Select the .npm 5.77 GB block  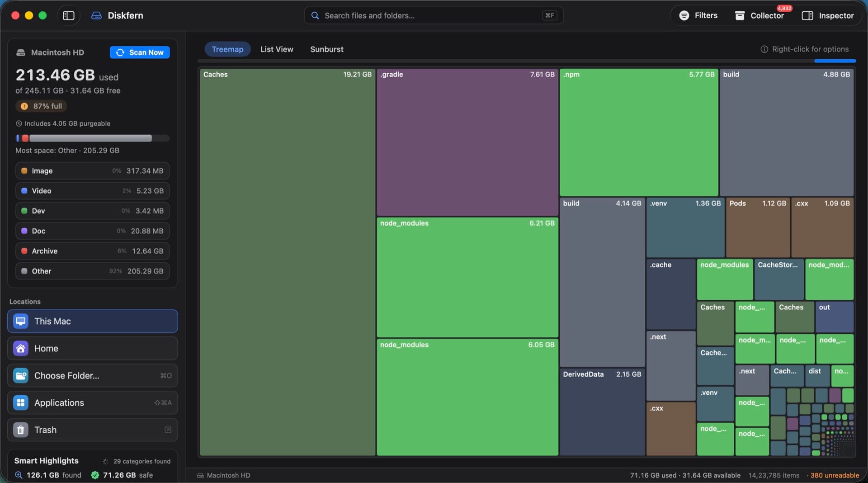coord(639,132)
